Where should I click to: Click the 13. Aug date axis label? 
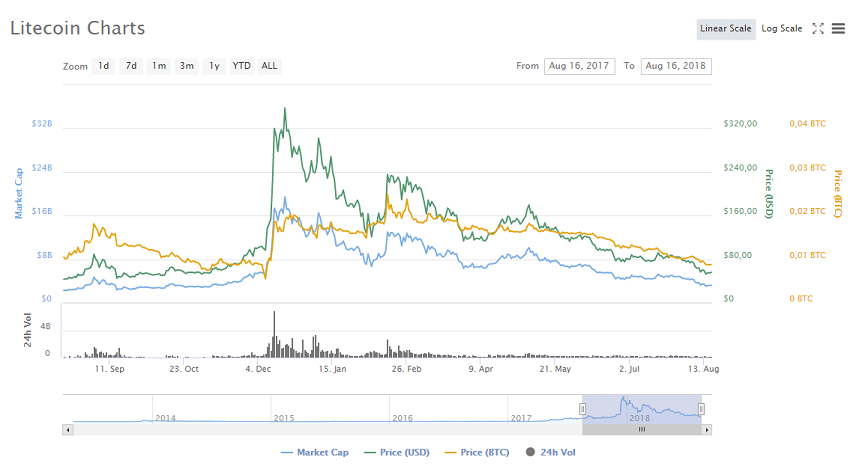[x=704, y=369]
